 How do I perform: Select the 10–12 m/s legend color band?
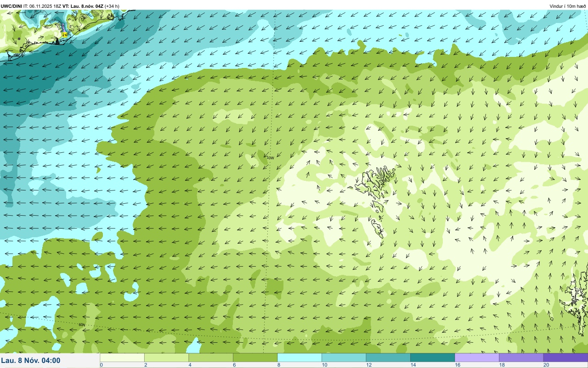tap(344, 357)
